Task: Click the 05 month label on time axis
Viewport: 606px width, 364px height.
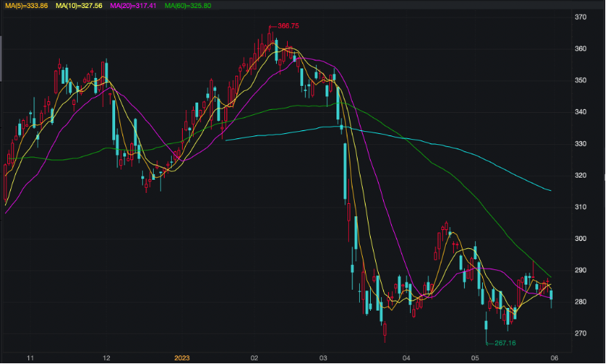Action: point(475,358)
